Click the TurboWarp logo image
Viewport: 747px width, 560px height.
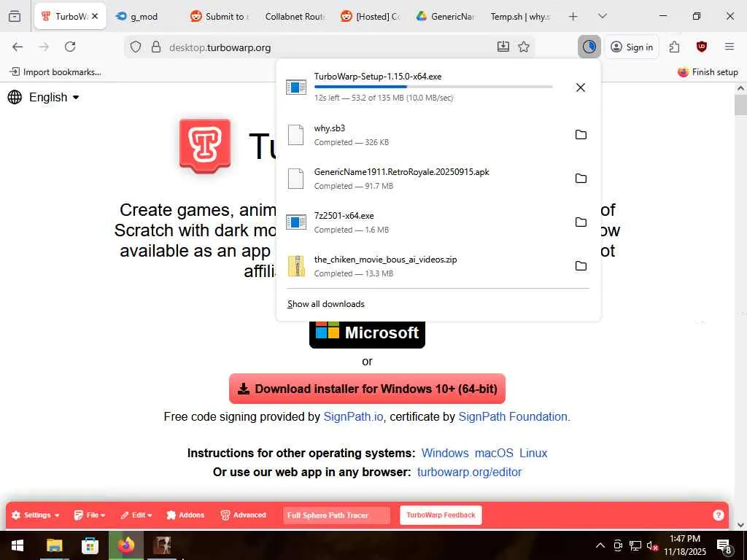point(205,146)
